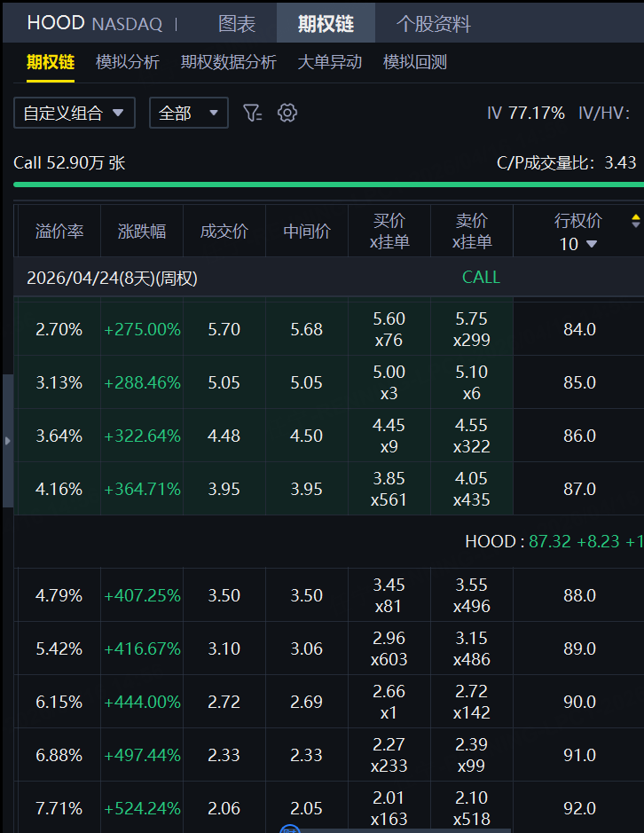Image resolution: width=644 pixels, height=833 pixels.
Task: Open the 大单异动 sub-tab
Action: pyautogui.click(x=330, y=62)
